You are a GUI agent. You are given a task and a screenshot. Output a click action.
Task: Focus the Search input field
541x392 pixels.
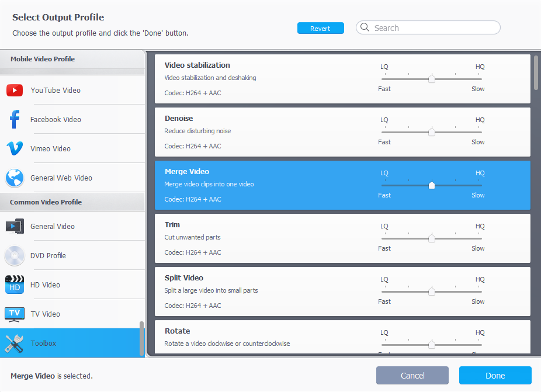428,27
